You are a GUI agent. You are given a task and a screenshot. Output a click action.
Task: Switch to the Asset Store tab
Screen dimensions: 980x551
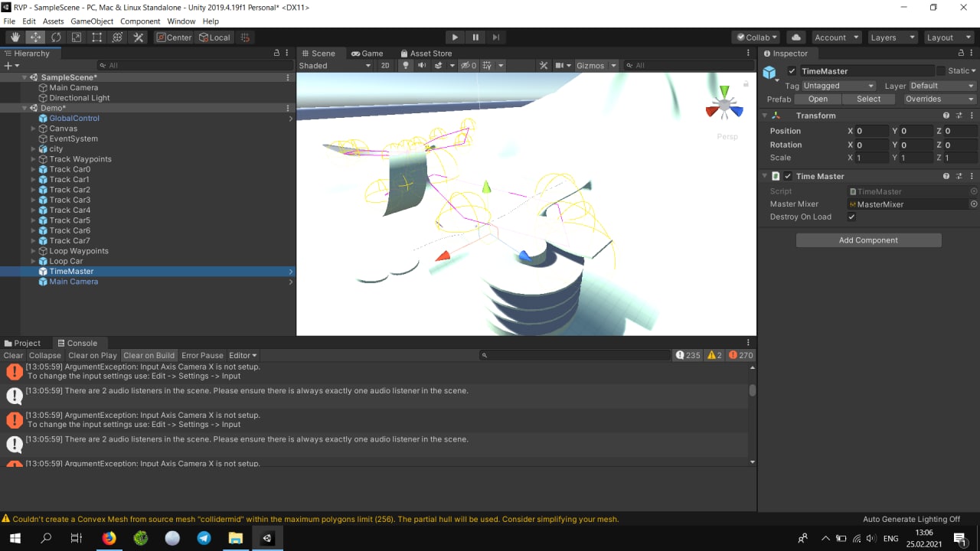426,54
